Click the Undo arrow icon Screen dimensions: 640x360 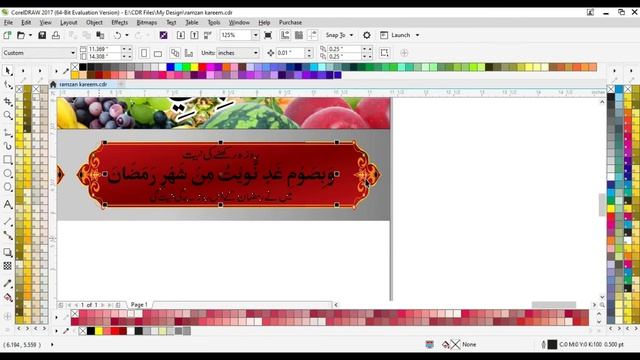117,36
